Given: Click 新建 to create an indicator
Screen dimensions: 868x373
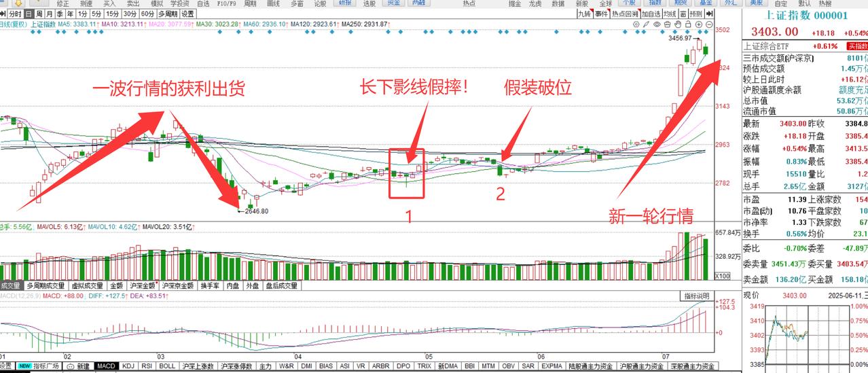Looking at the screenshot, I should (x=83, y=366).
